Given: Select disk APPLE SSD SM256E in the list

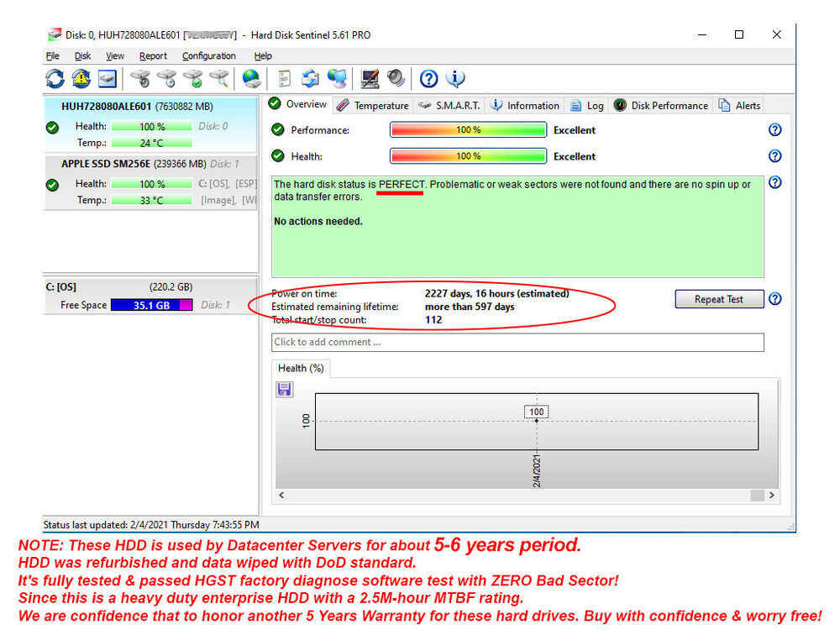Looking at the screenshot, I should point(150,182).
